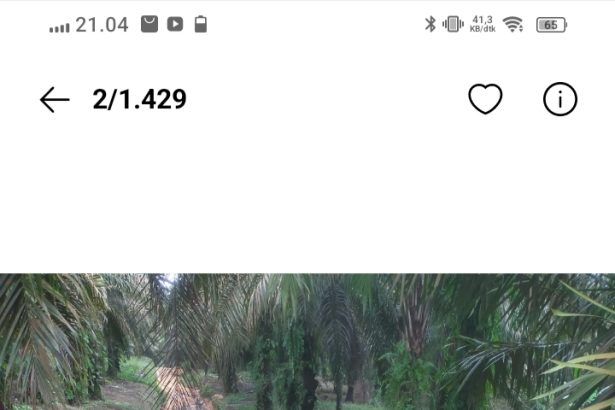
Task: Tap the 21.04 clock in status bar
Action: [x=102, y=25]
